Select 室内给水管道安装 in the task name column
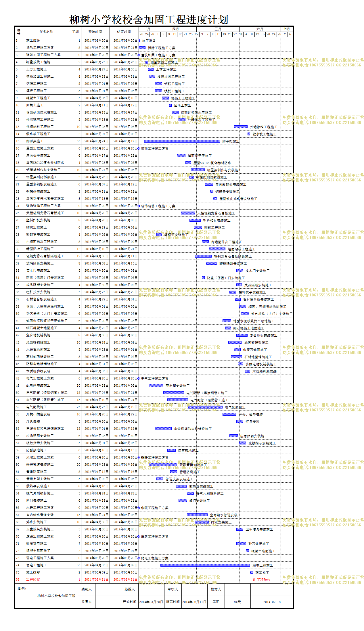Viewport: 364px width, 631px height. pyautogui.click(x=40, y=515)
